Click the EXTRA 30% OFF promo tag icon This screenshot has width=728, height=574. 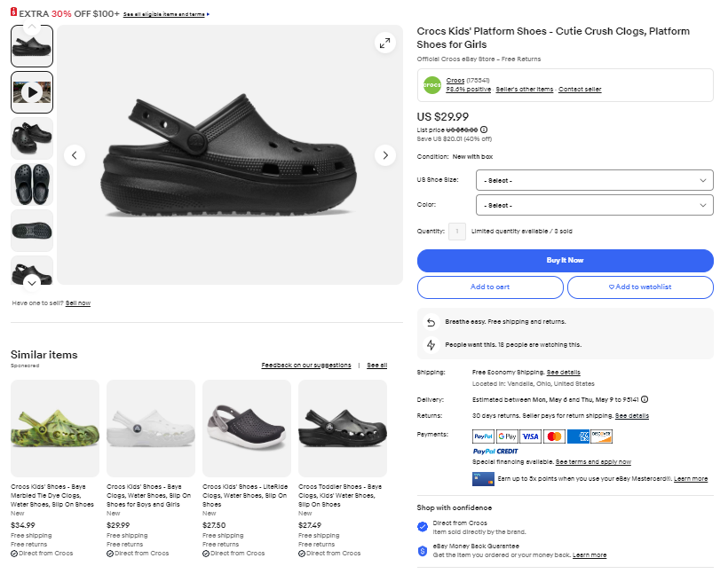tap(13, 12)
